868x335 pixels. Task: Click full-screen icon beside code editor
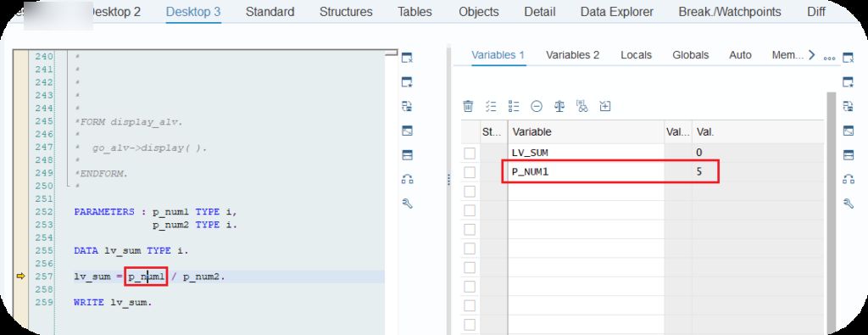[x=407, y=131]
